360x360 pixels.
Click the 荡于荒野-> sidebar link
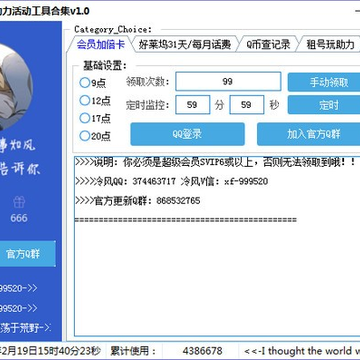(x=26, y=327)
